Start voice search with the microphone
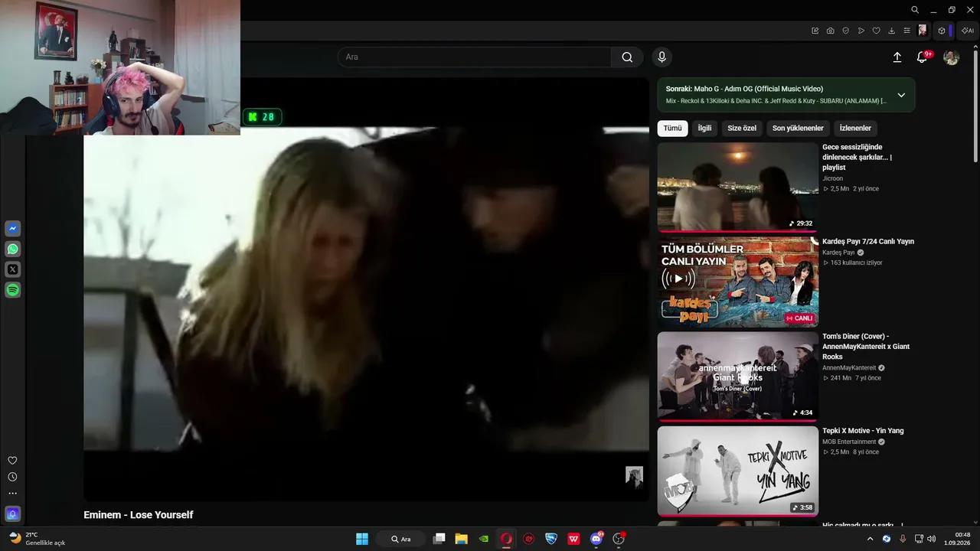The image size is (980, 551). pyautogui.click(x=662, y=57)
